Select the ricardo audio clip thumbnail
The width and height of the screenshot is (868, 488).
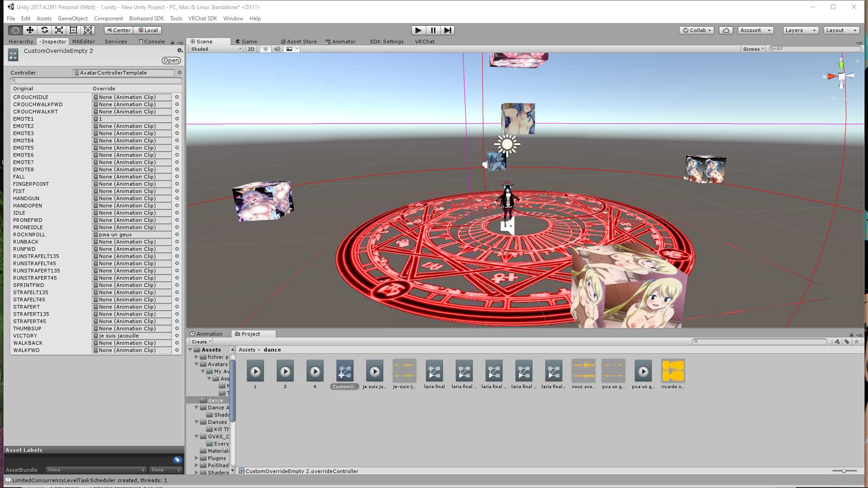[673, 371]
